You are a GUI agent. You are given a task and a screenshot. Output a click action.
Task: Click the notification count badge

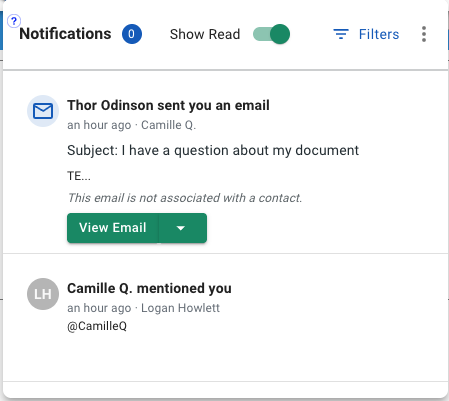click(132, 34)
